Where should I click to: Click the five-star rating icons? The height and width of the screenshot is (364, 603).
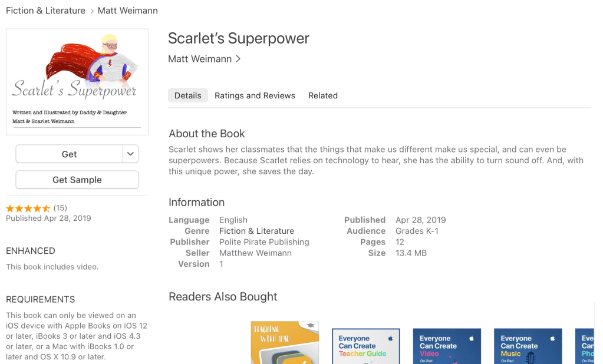pyautogui.click(x=28, y=209)
